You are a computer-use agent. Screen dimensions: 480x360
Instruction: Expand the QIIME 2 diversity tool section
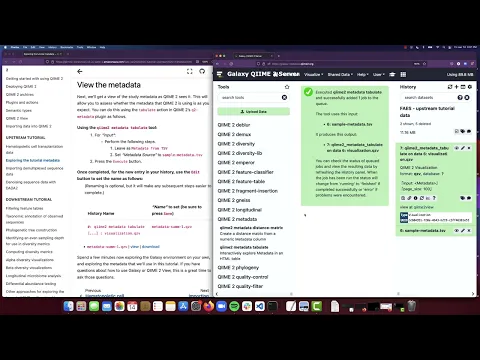point(236,144)
